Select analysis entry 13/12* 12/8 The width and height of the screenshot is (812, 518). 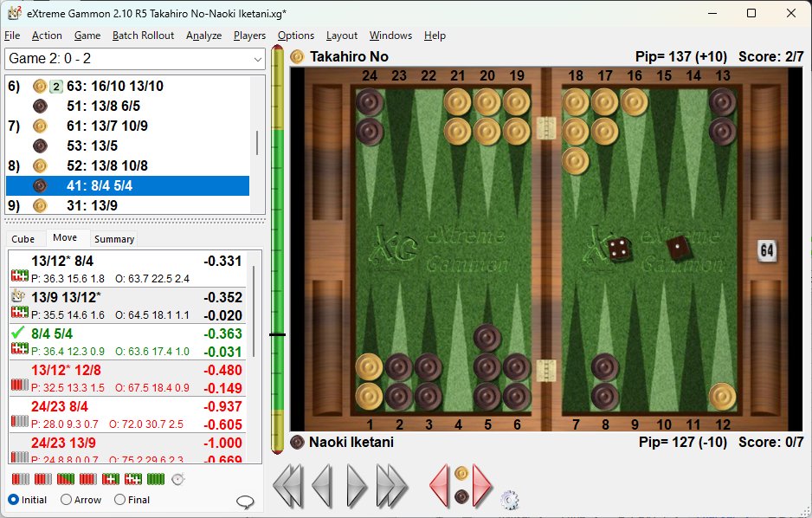(x=128, y=379)
